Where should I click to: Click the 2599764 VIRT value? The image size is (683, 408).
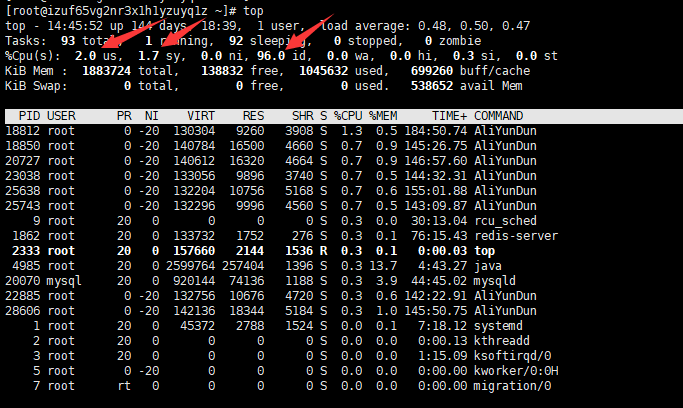point(190,266)
